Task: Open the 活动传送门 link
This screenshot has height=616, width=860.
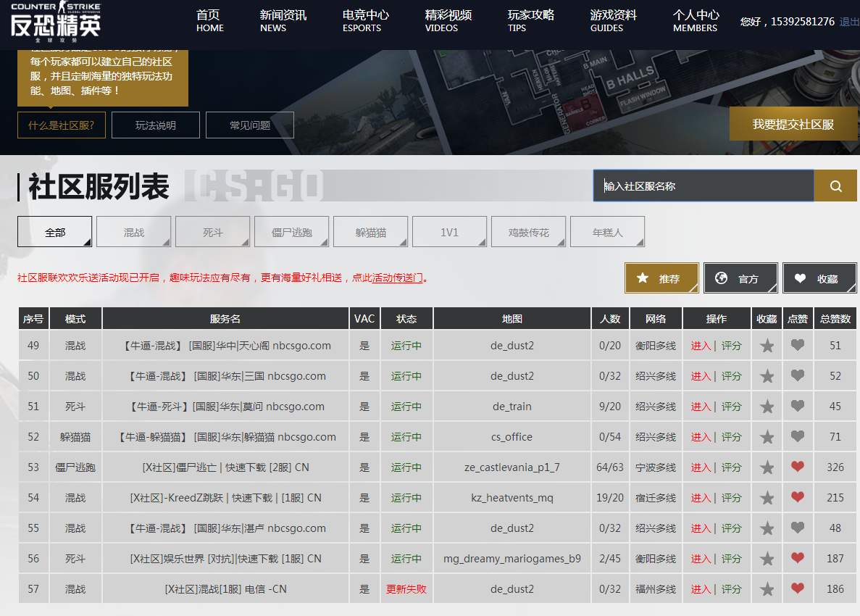Action: pyautogui.click(x=395, y=276)
